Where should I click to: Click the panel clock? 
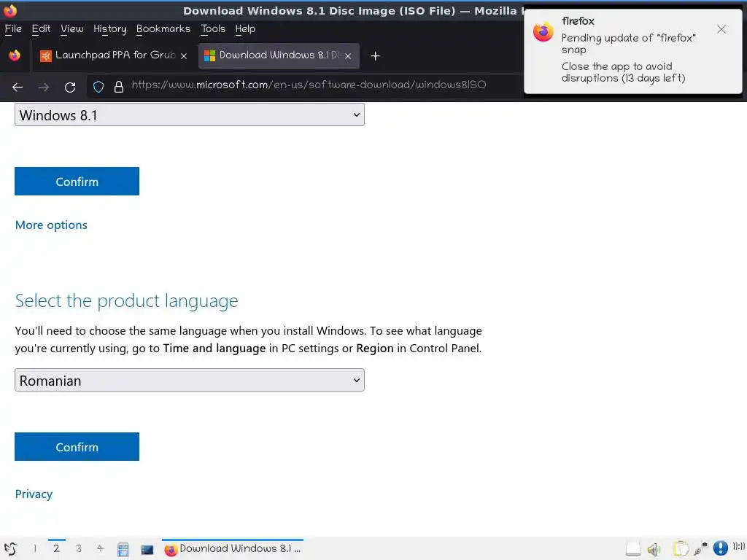point(739,547)
